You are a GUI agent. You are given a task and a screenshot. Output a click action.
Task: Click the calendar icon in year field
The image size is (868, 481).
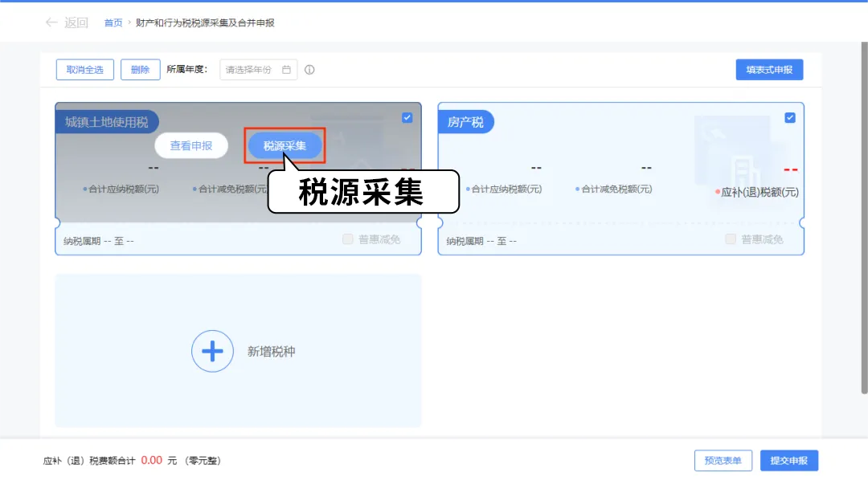286,70
